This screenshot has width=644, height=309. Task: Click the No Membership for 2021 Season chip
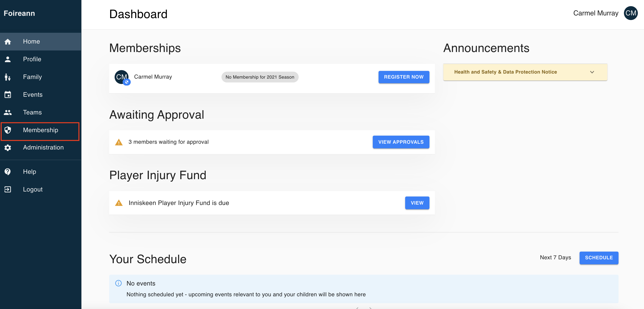tap(260, 77)
